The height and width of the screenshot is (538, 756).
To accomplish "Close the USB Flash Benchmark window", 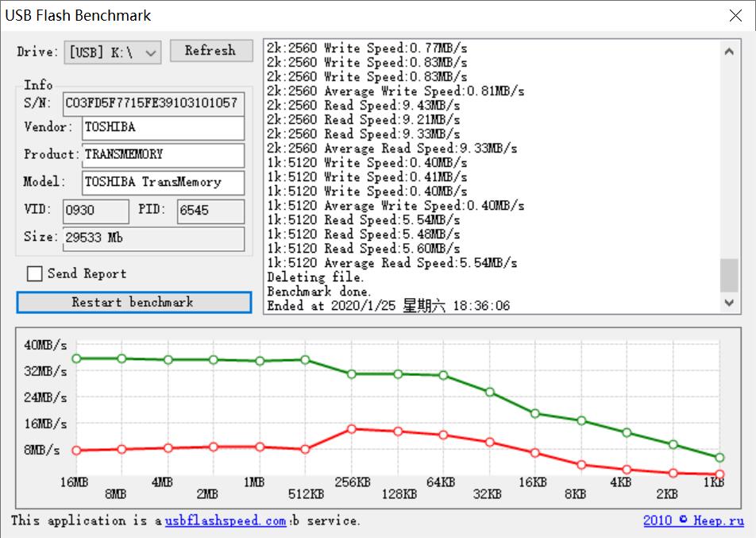I will 735,15.
